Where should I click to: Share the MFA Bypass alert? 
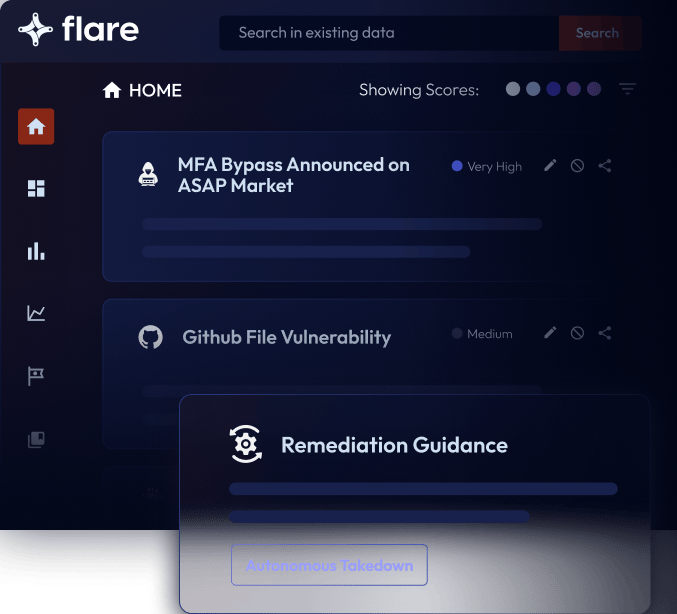pyautogui.click(x=605, y=166)
